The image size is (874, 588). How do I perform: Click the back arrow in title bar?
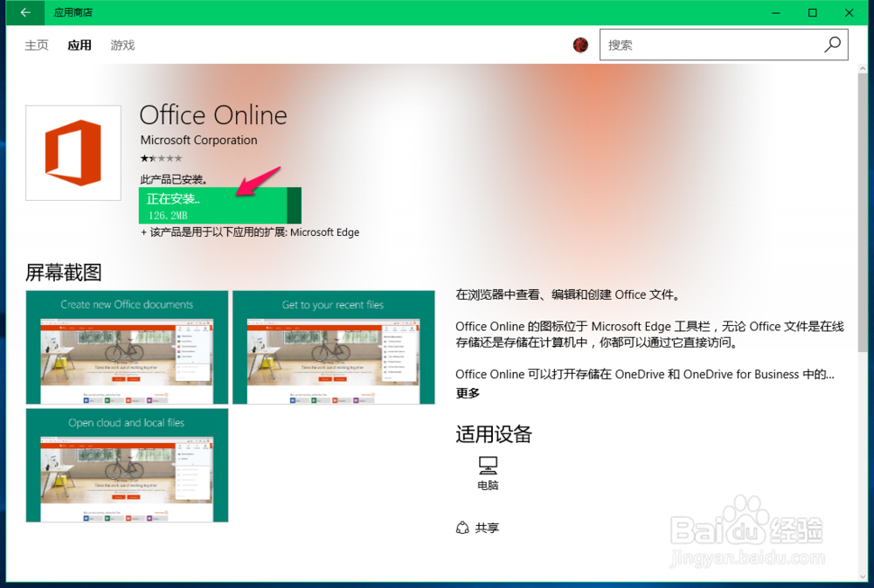point(25,12)
